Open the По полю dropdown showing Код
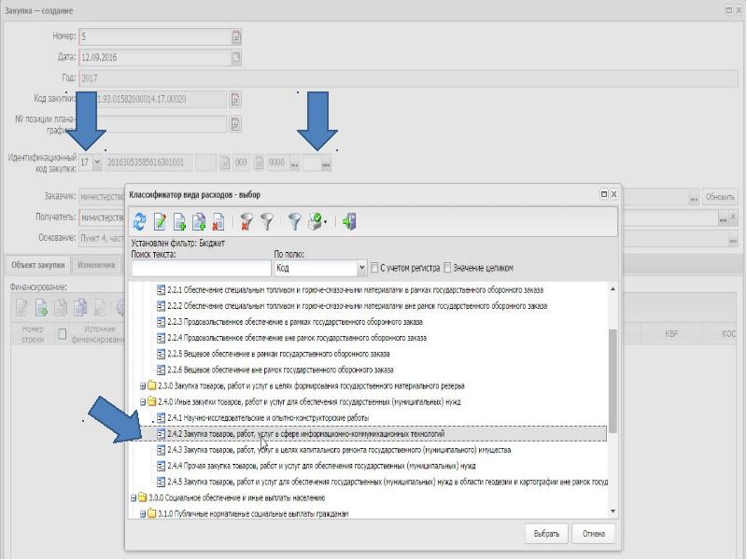Viewport: 747px width, 560px height. [x=361, y=268]
